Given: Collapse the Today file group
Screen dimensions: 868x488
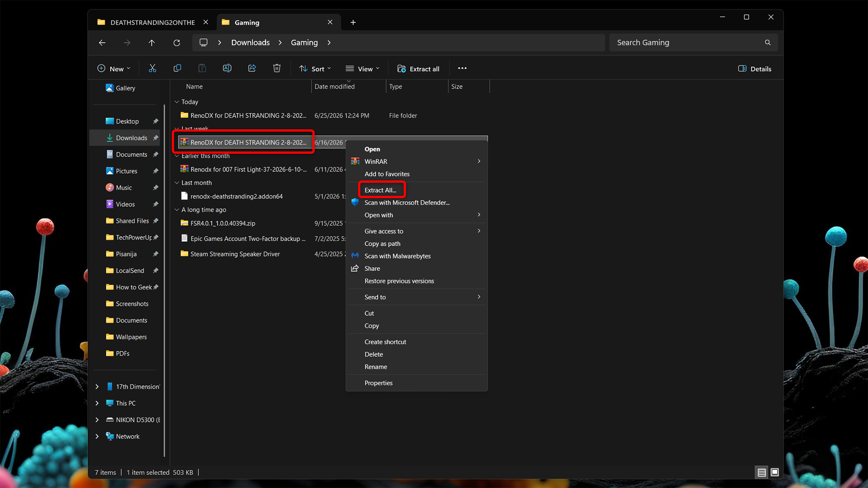Looking at the screenshot, I should tap(177, 102).
